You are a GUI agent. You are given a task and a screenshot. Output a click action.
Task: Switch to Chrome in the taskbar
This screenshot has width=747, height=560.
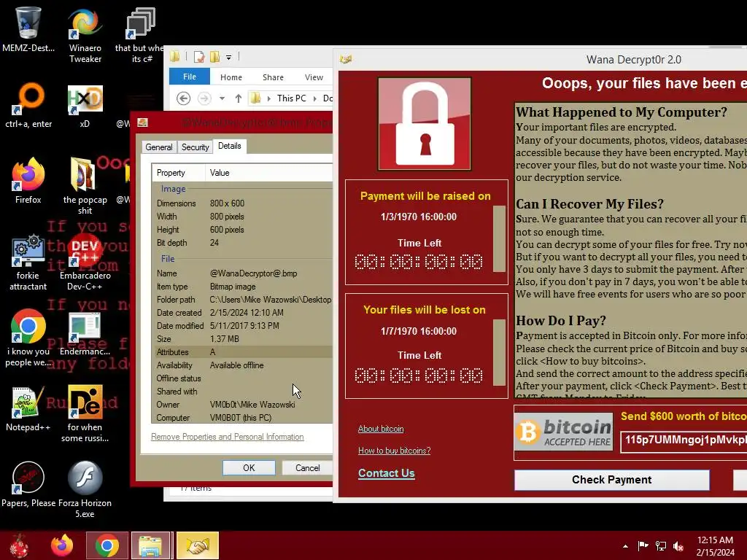click(107, 545)
